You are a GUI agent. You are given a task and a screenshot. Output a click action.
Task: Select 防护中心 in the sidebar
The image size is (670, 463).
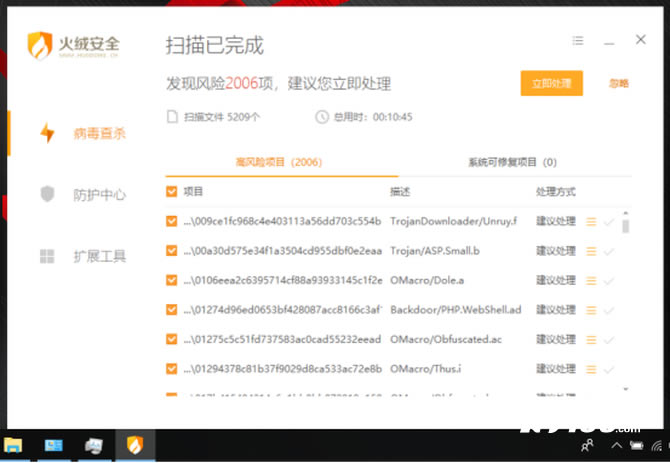(x=100, y=195)
